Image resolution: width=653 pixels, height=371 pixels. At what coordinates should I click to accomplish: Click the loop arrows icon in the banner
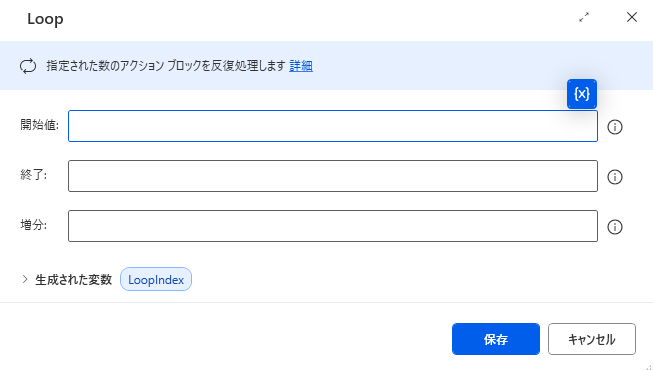[28, 66]
